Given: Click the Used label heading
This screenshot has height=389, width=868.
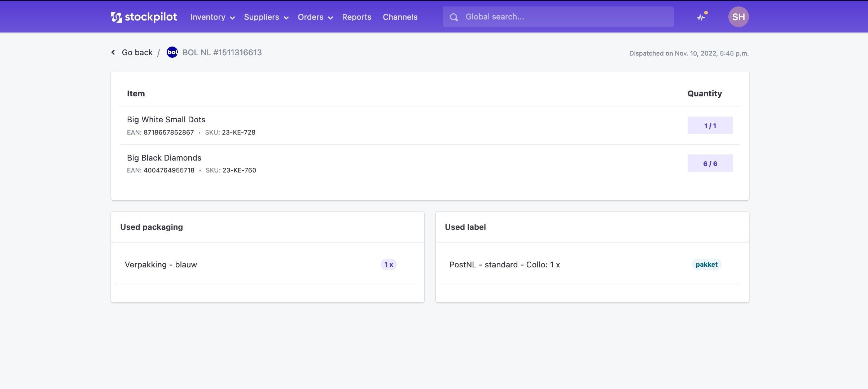Looking at the screenshot, I should (465, 227).
